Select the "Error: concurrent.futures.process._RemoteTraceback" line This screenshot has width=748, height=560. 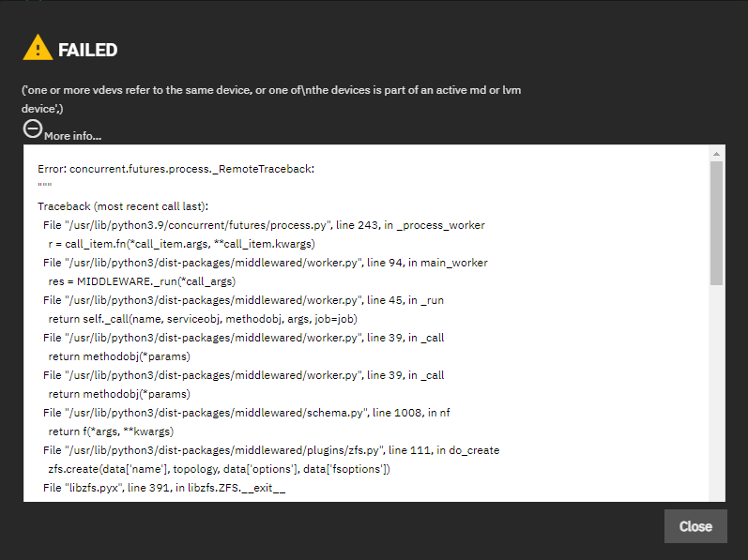(176, 169)
